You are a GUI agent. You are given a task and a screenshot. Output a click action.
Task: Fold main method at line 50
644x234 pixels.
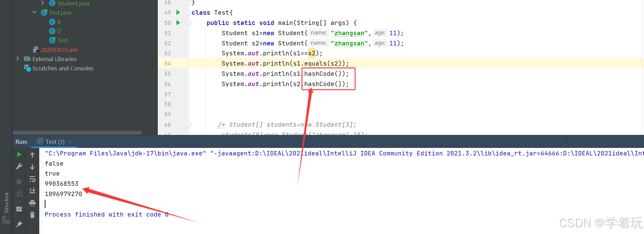(x=189, y=23)
